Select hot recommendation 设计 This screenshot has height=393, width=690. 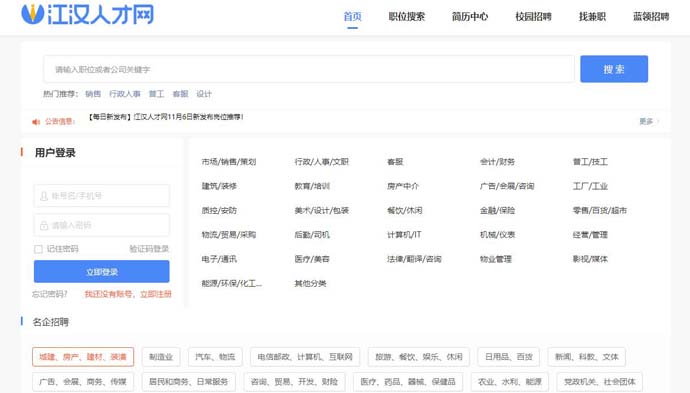(204, 94)
